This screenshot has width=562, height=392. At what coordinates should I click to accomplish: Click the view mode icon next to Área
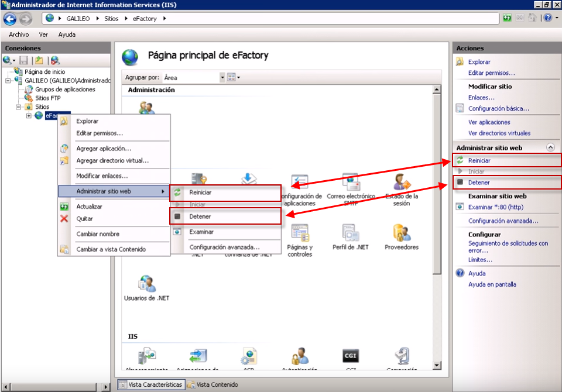[232, 77]
